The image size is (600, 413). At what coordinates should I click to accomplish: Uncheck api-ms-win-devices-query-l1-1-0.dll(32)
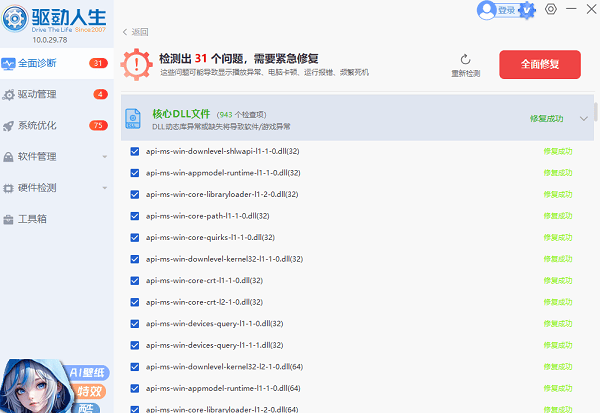tap(135, 324)
